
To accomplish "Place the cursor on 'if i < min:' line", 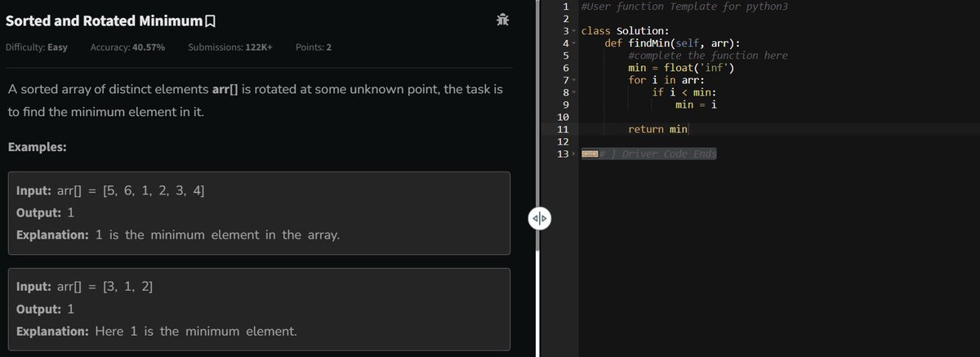I will coord(684,92).
